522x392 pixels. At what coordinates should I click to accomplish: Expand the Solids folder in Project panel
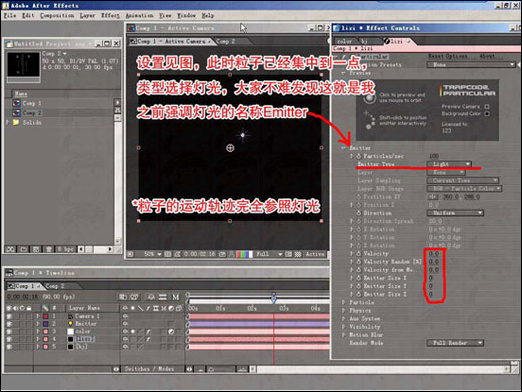[x=7, y=122]
